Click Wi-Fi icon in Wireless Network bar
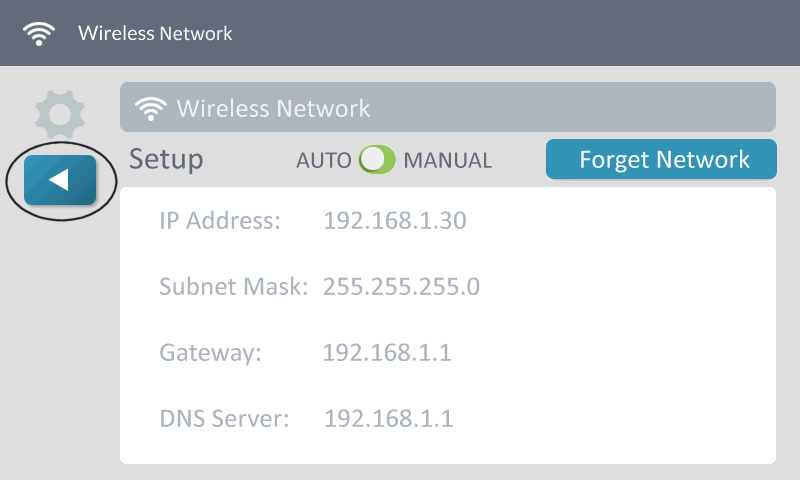 click(152, 108)
